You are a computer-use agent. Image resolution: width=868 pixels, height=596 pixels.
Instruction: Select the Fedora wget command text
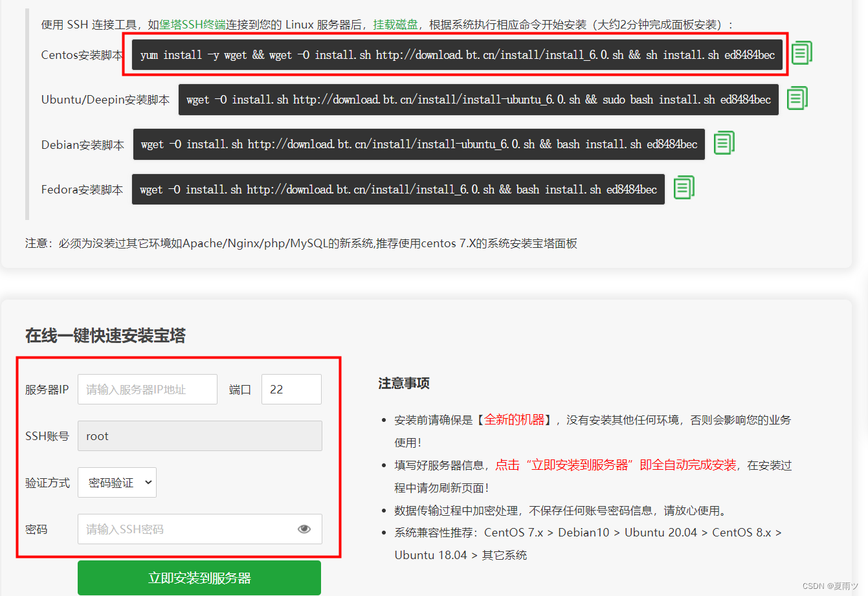click(x=398, y=190)
